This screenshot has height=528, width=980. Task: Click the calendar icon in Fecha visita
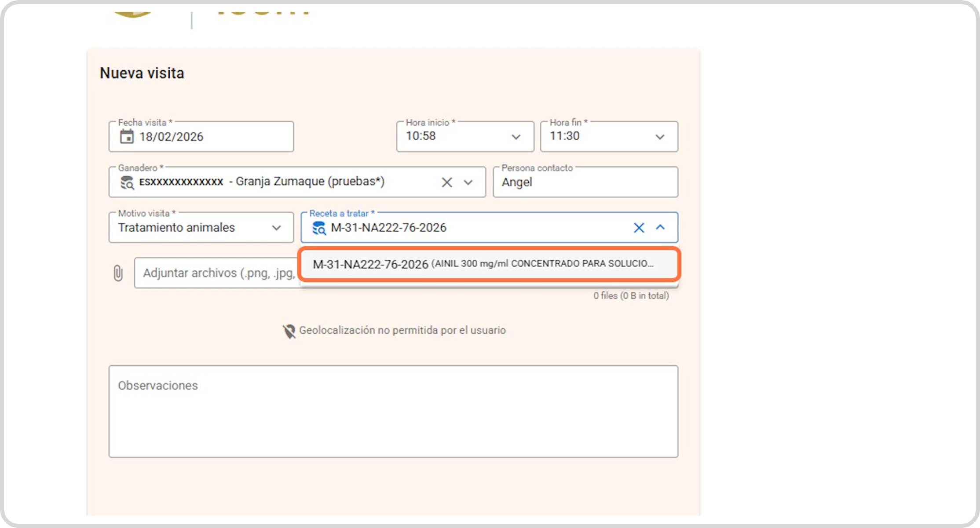pos(127,137)
